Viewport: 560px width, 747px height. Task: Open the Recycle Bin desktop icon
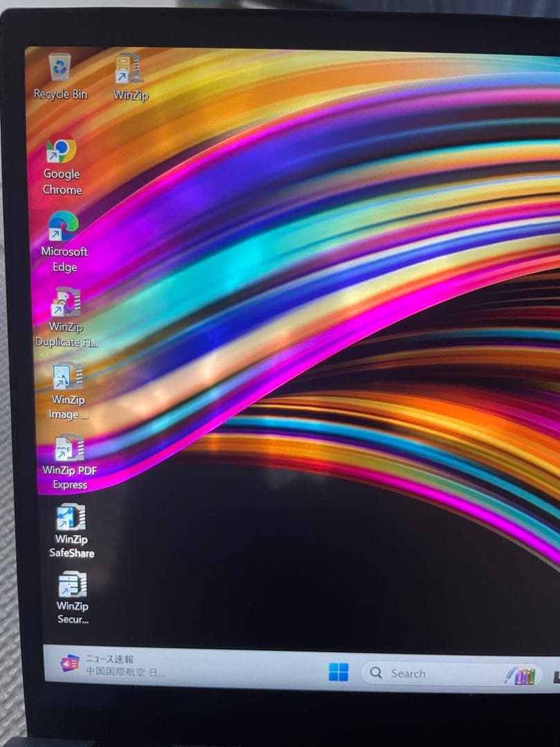pos(60,68)
